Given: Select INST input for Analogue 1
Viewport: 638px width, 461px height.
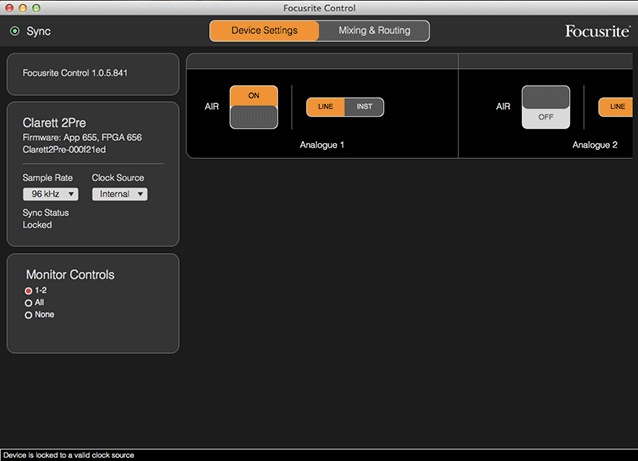Looking at the screenshot, I should tap(364, 107).
